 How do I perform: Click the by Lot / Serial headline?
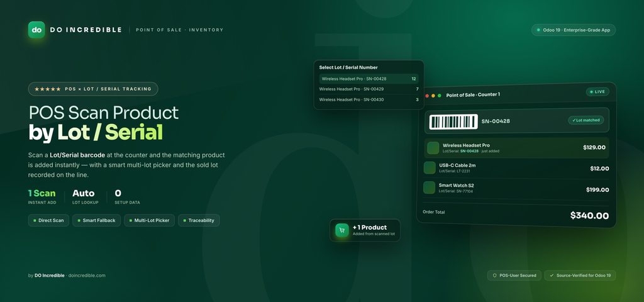(96, 132)
